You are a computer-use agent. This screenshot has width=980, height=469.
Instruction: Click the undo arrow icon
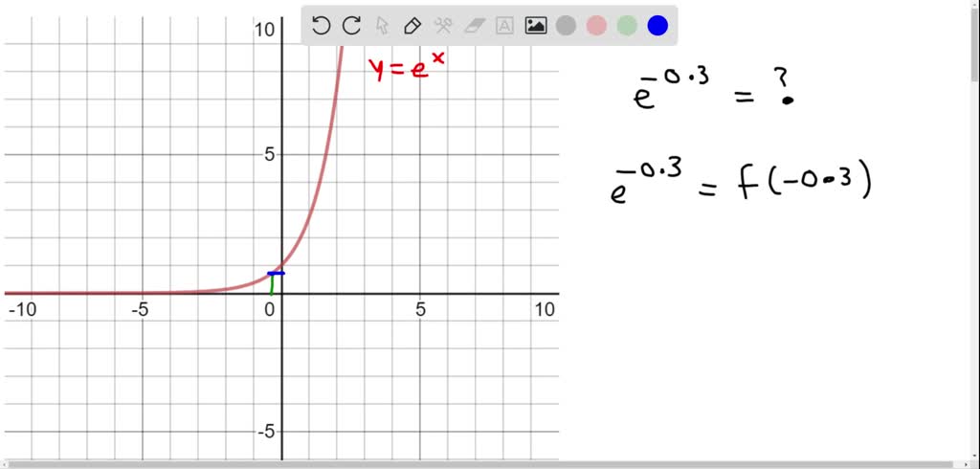[x=321, y=26]
